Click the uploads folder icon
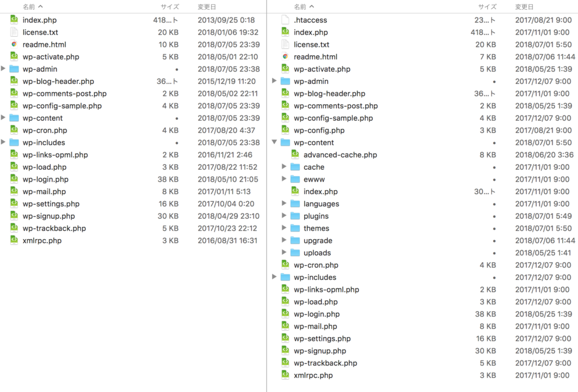Viewport: 578px width, 392px height. point(295,252)
